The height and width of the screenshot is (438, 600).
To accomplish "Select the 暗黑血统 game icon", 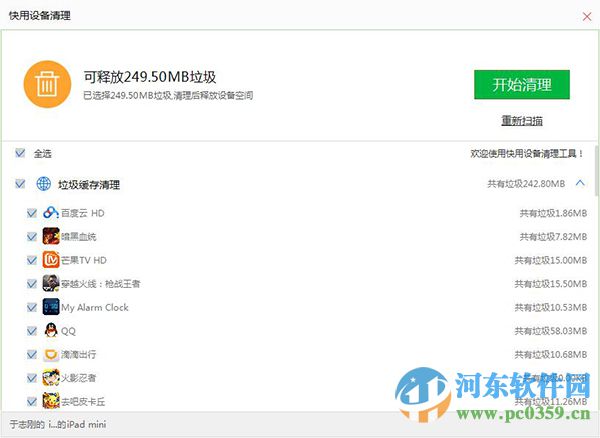I will click(x=51, y=236).
